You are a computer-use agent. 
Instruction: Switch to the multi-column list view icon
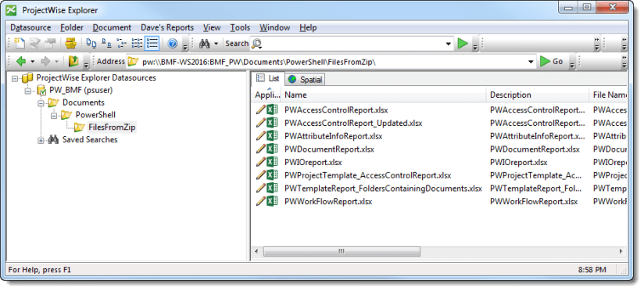(x=137, y=43)
